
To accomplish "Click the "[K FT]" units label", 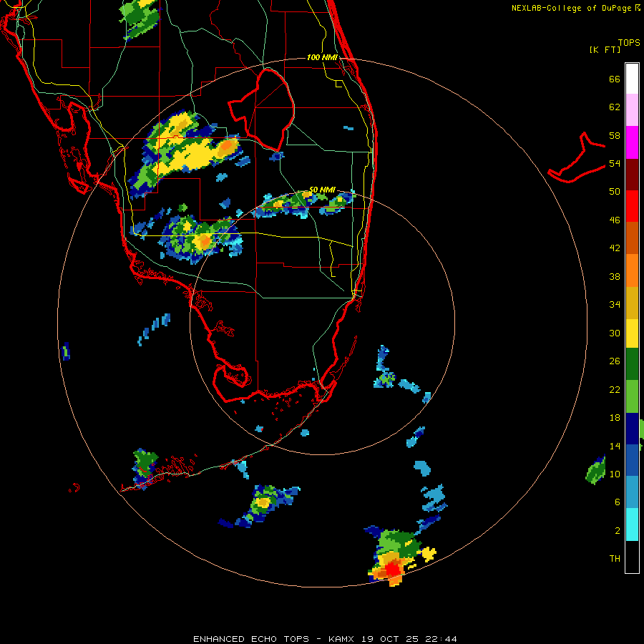I will tap(605, 49).
